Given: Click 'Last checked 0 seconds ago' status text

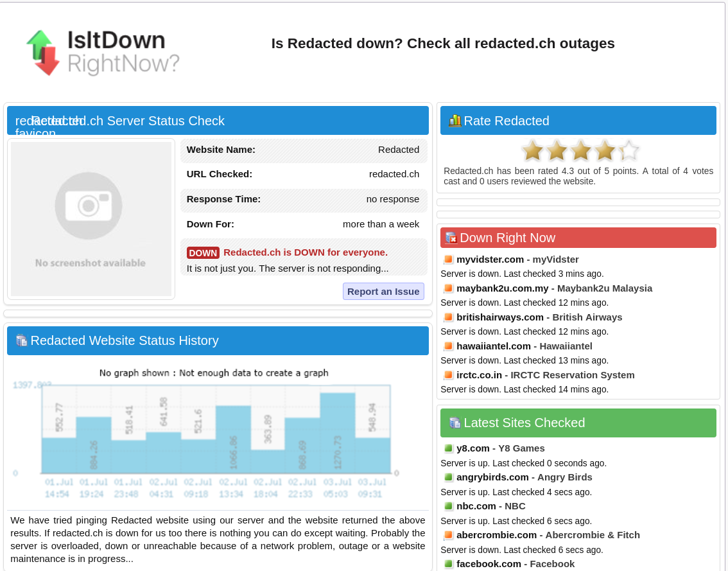Looking at the screenshot, I should pos(550,463).
